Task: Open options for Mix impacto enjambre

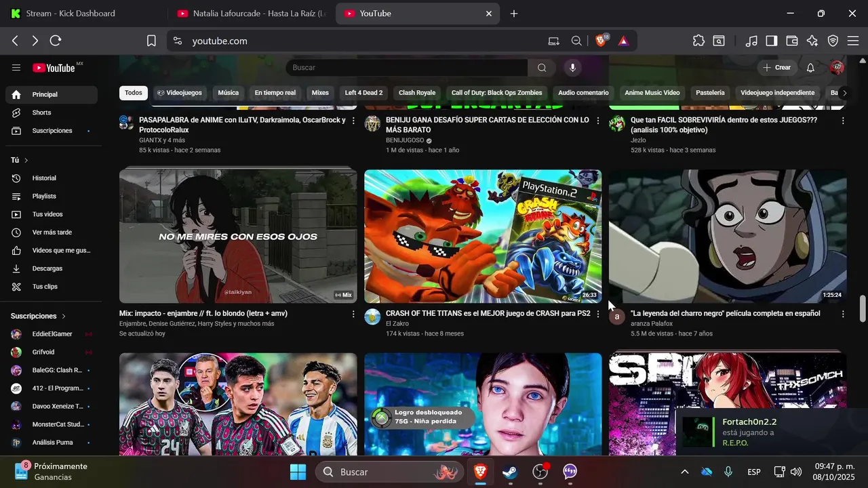Action: 353,314
